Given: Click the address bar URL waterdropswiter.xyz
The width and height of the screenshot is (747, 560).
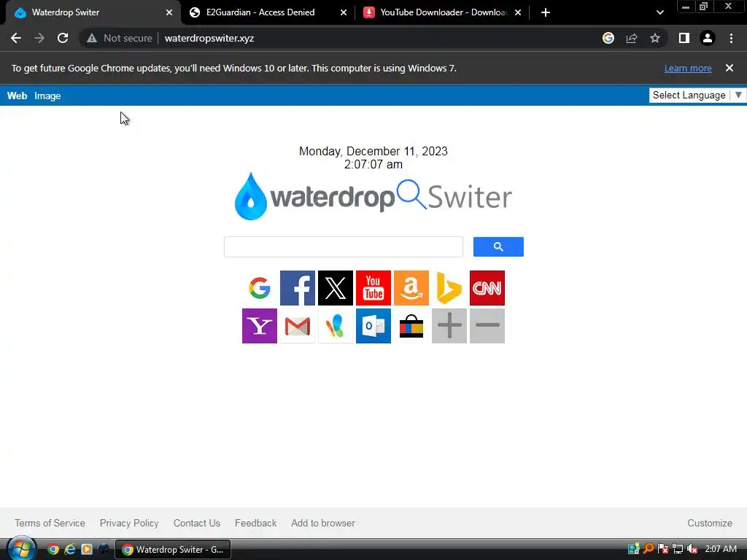Looking at the screenshot, I should [x=209, y=38].
